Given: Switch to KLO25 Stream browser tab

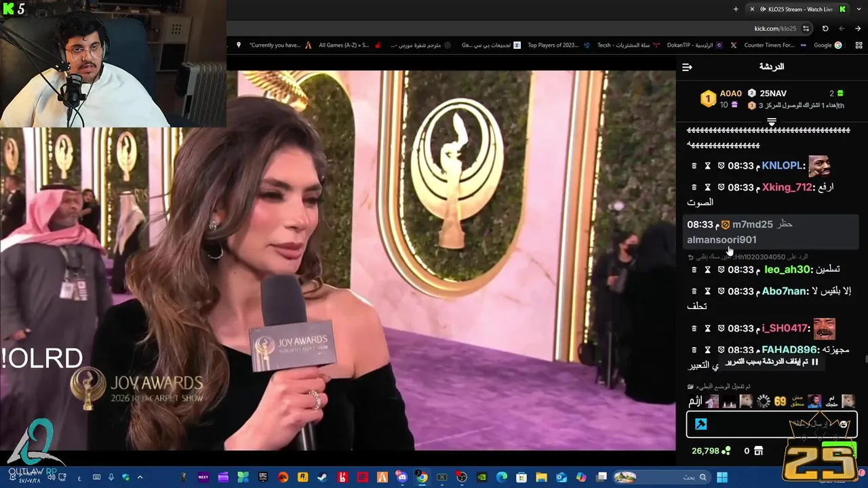Looking at the screenshot, I should tap(797, 9).
